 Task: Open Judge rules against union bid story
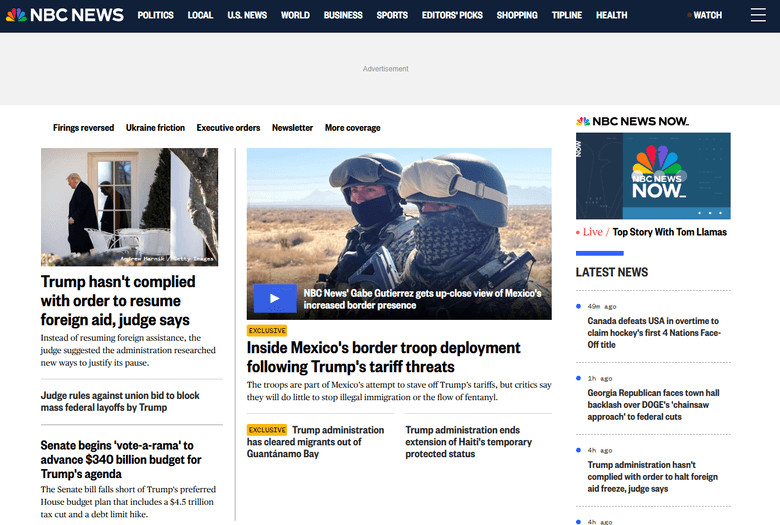point(120,402)
